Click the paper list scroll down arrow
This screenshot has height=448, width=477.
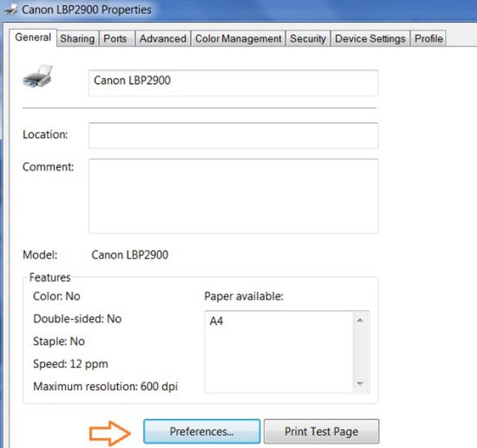pos(360,383)
